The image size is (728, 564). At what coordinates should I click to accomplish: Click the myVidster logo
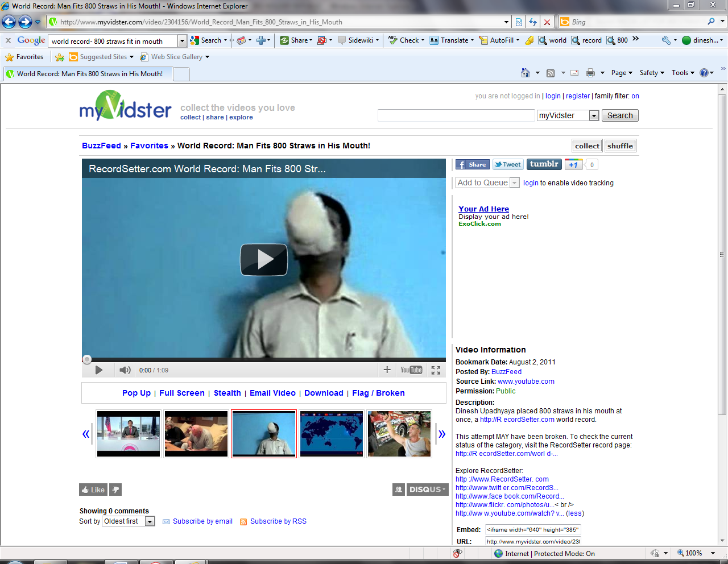pyautogui.click(x=125, y=106)
